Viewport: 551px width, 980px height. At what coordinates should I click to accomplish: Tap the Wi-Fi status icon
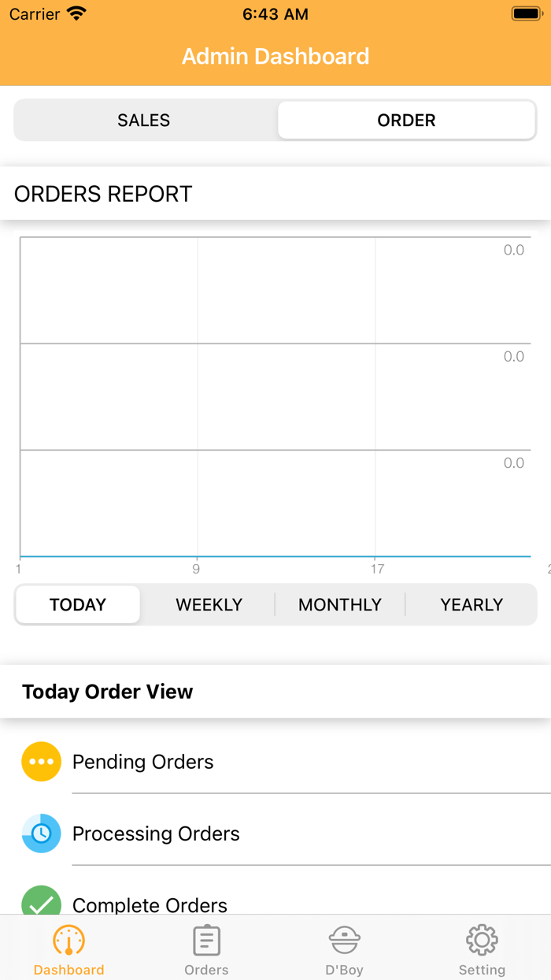(76, 14)
